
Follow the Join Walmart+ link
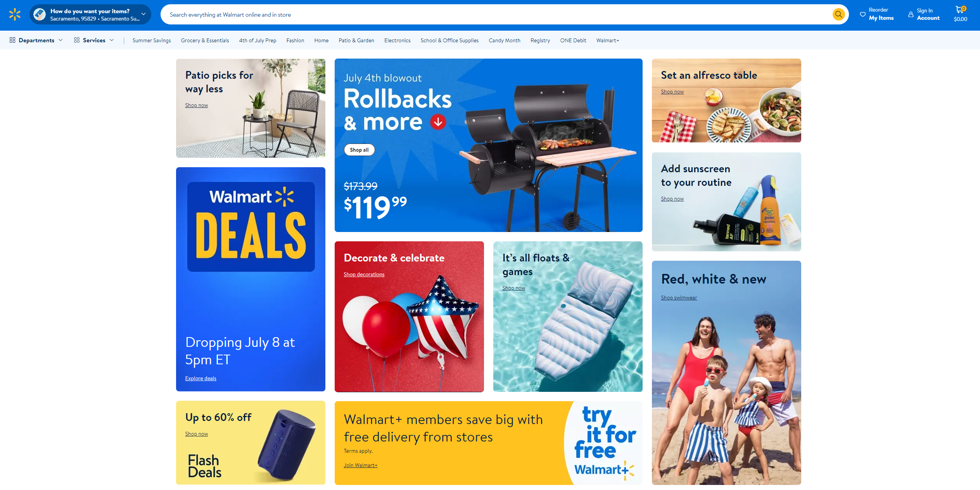pos(360,465)
